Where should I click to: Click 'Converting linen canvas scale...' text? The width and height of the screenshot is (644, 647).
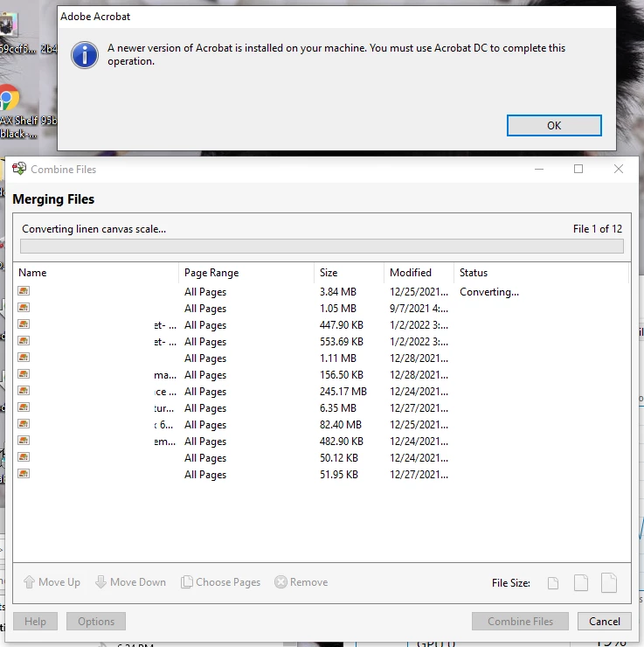point(94,229)
